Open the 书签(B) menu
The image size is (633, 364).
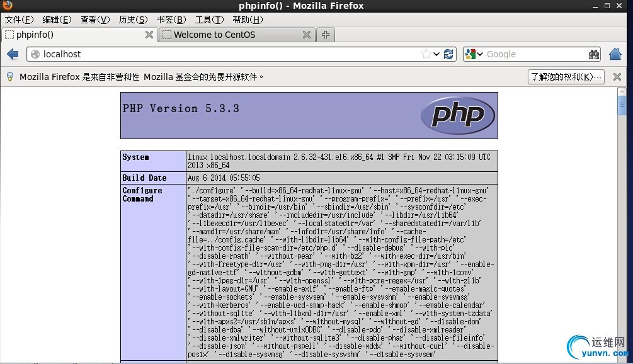[x=171, y=20]
